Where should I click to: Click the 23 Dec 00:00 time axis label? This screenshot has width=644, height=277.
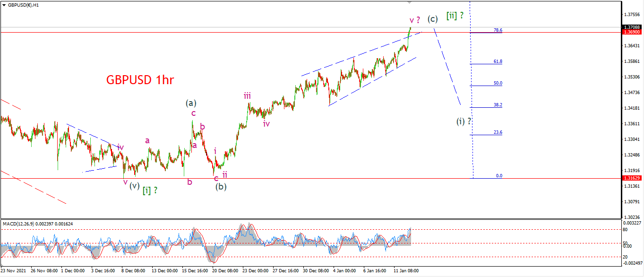click(x=254, y=271)
